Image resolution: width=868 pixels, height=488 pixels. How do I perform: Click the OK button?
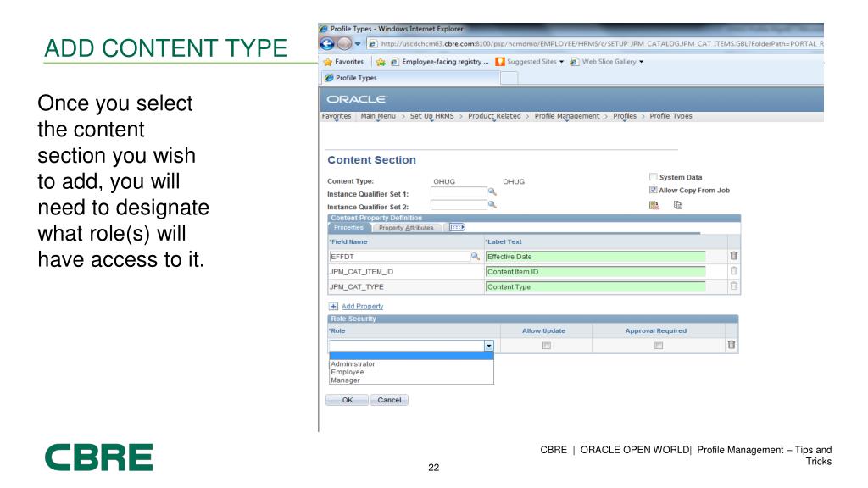(347, 400)
